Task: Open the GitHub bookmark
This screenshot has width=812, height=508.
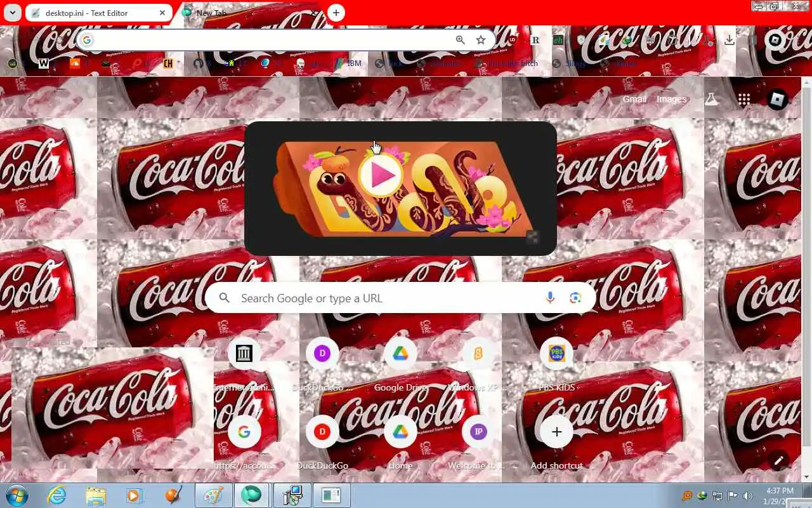Action: pos(199,63)
